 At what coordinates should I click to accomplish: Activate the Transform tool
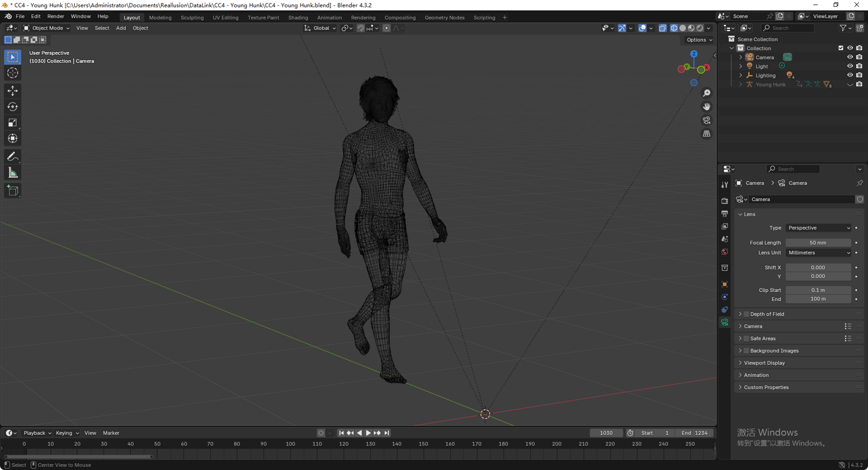(x=13, y=139)
